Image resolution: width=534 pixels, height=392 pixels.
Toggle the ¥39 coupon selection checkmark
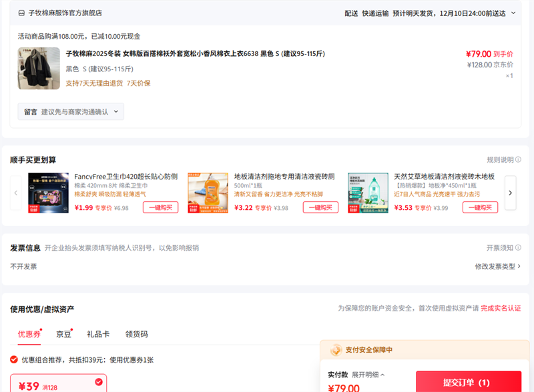99,382
